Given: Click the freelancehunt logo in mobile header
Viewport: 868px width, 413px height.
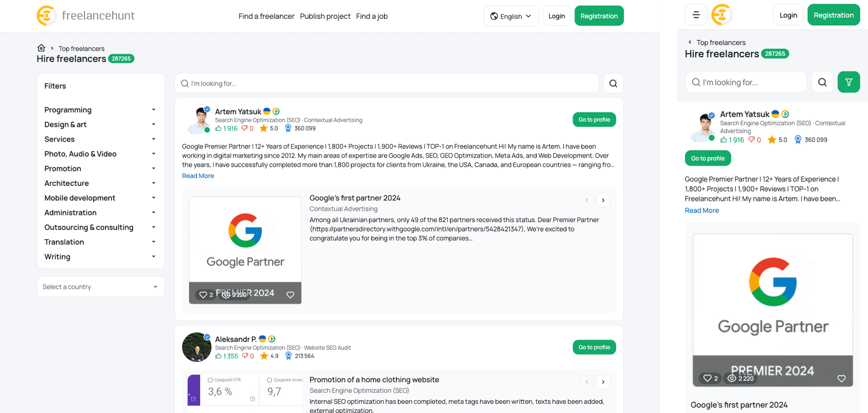Looking at the screenshot, I should tap(722, 15).
